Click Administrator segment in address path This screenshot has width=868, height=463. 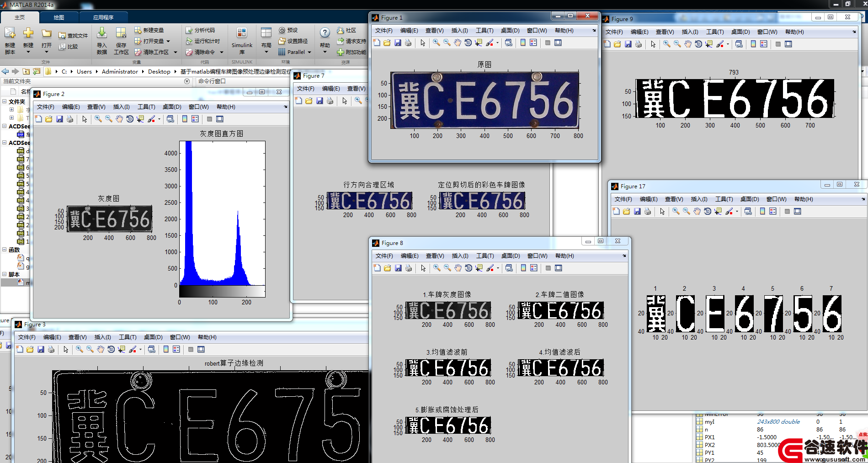(120, 71)
